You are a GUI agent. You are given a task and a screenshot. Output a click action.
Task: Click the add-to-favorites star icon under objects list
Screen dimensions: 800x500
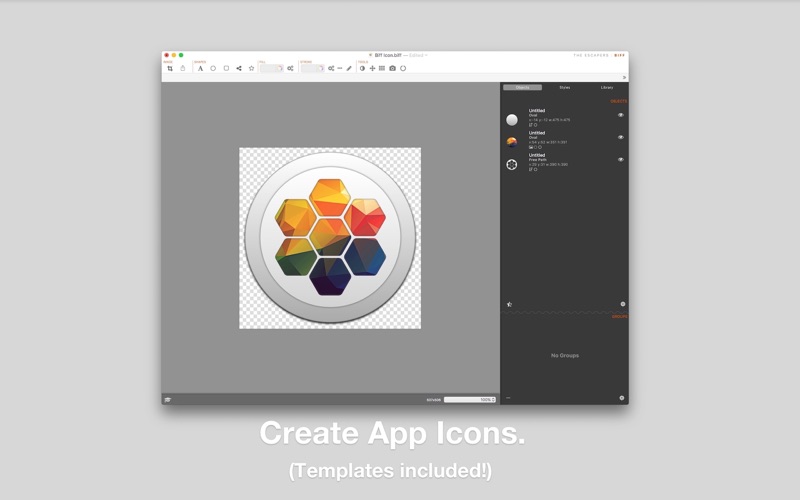(x=509, y=305)
